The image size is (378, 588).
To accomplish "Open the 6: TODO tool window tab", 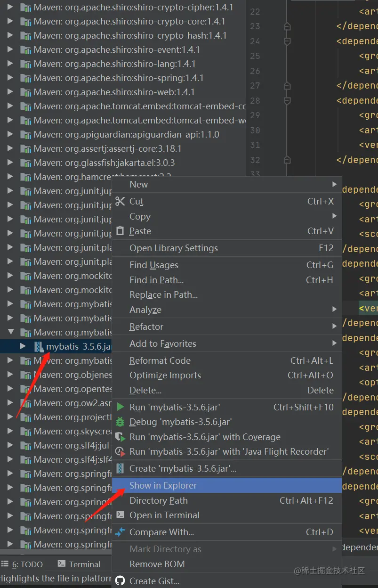I will (x=22, y=564).
